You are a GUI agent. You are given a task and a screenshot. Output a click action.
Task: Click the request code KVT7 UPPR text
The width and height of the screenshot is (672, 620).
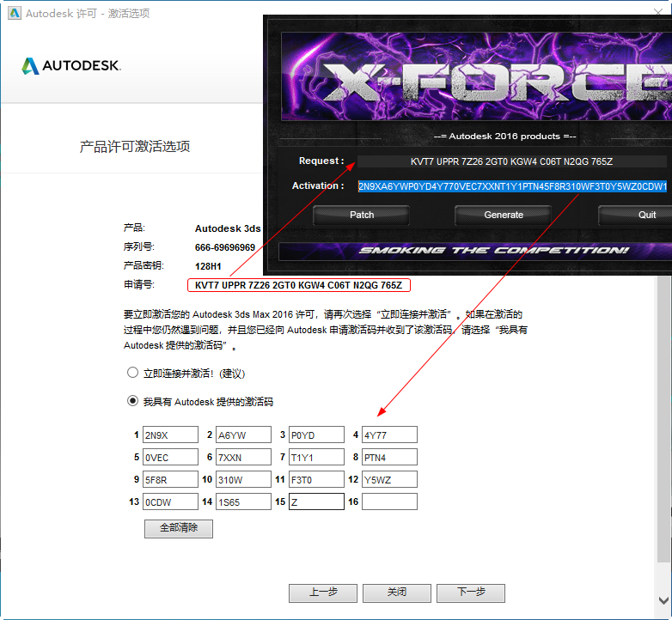click(299, 285)
